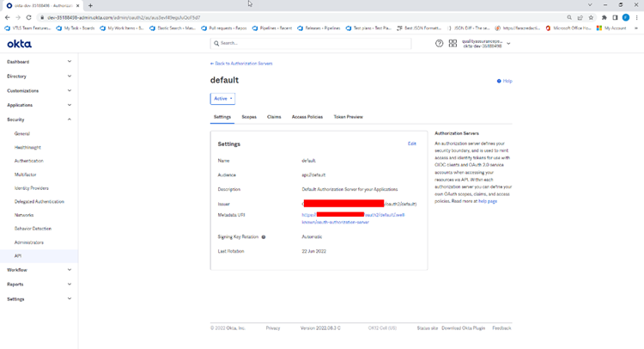This screenshot has width=644, height=349.
Task: Open My Work Items bookmark
Action: point(122,28)
